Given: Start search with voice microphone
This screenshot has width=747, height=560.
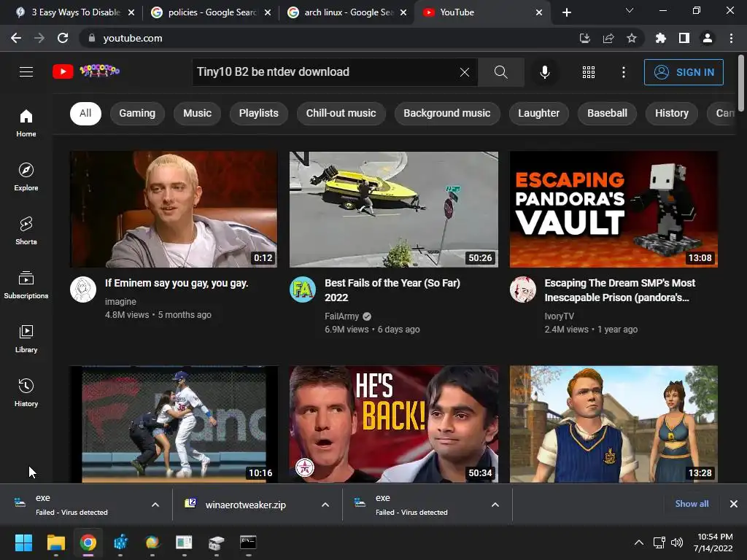Looking at the screenshot, I should (x=544, y=72).
